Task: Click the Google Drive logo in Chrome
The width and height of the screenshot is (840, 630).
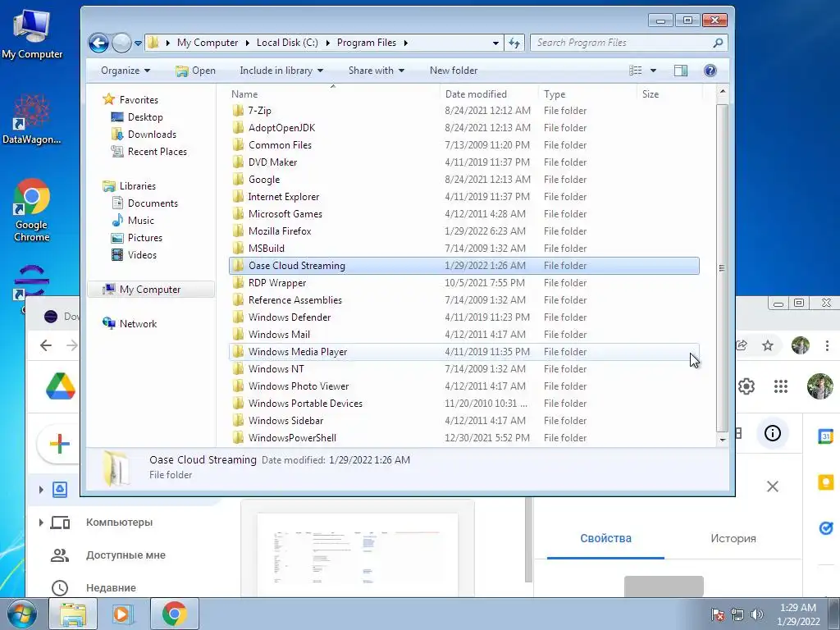Action: point(60,386)
